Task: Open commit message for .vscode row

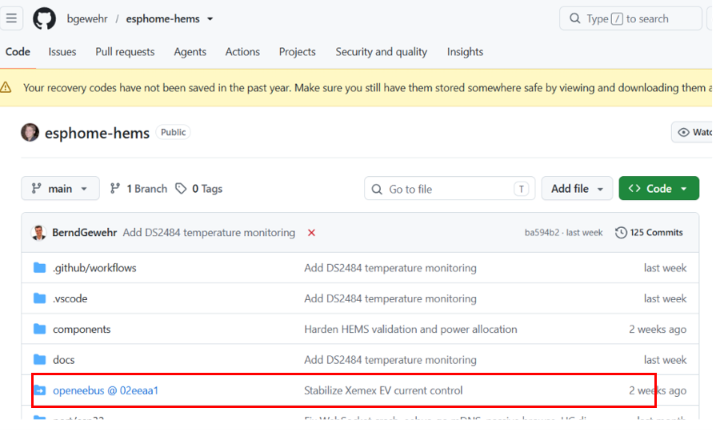Action: tap(390, 299)
